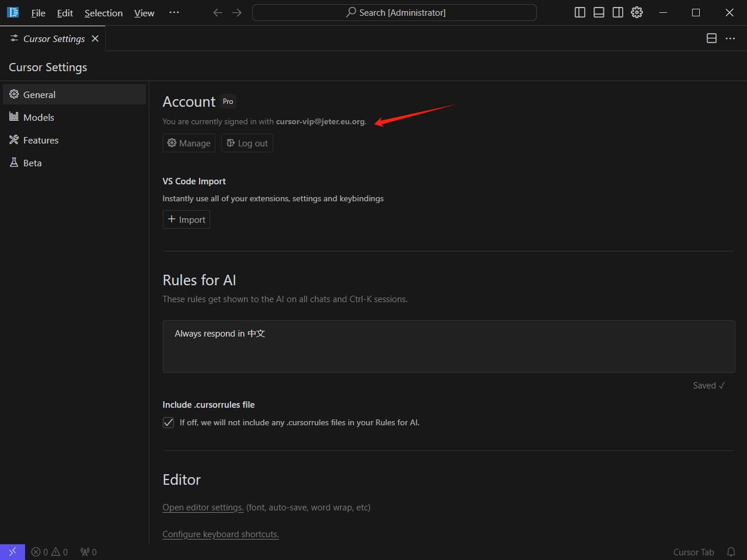Select General in settings sidebar
The height and width of the screenshot is (560, 747).
(x=74, y=94)
